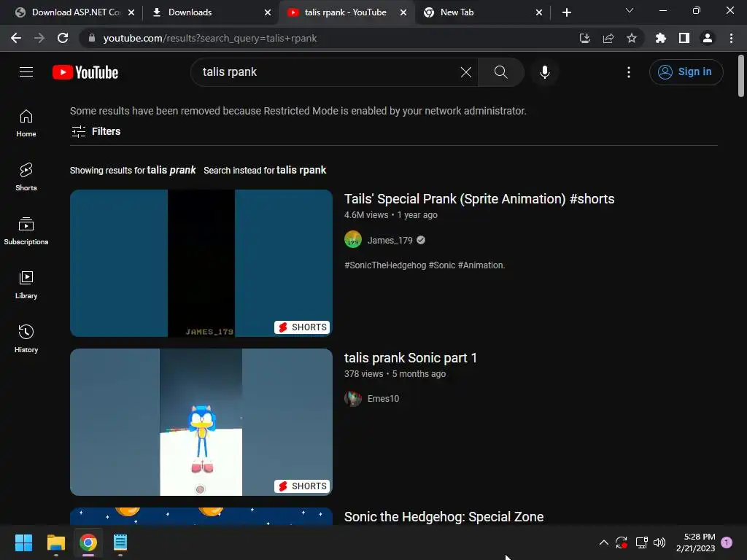
Task: Open Library in the sidebar
Action: (x=26, y=285)
